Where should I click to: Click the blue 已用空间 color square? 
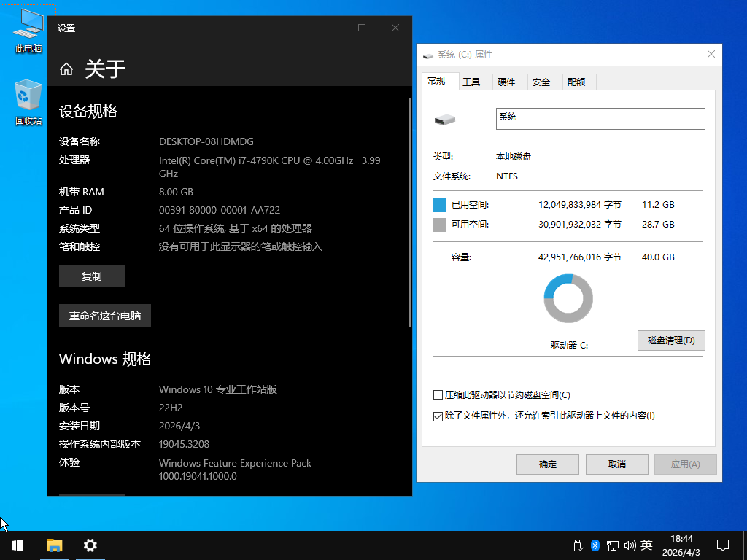[440, 205]
